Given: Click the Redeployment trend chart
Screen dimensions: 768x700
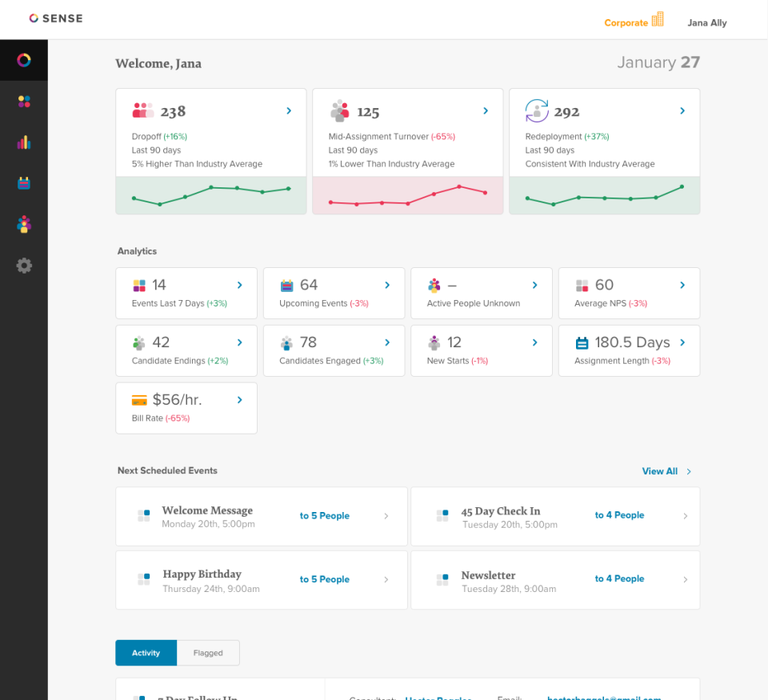Looking at the screenshot, I should [x=605, y=195].
